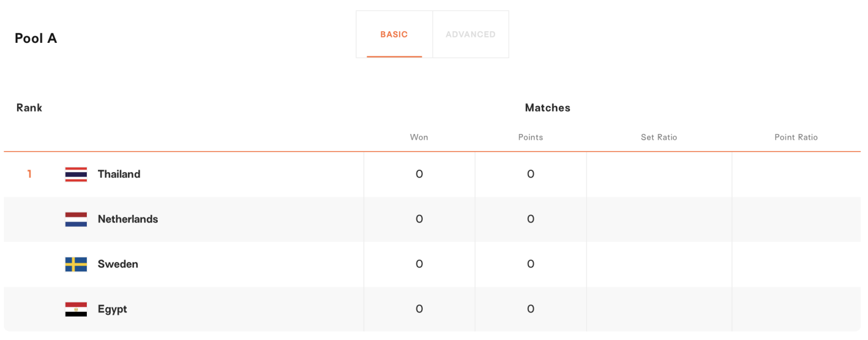Click the Netherlands flag icon
The image size is (868, 340).
tap(76, 220)
